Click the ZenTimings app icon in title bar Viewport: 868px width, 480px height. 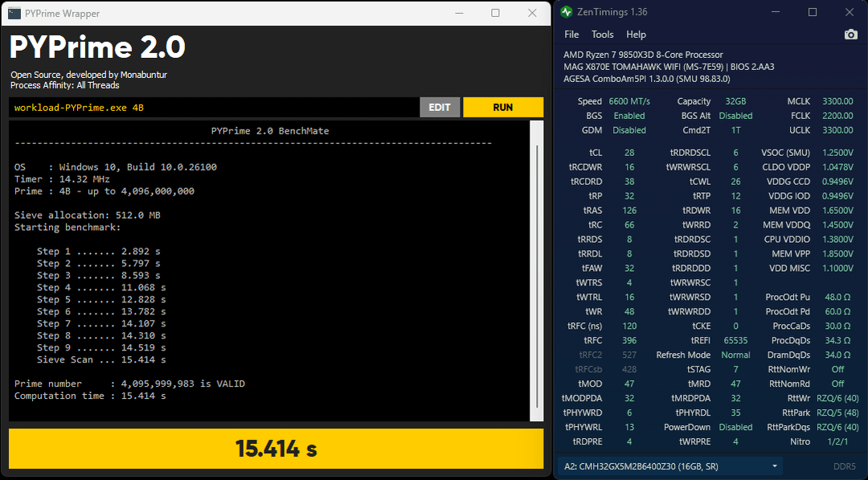pos(566,12)
